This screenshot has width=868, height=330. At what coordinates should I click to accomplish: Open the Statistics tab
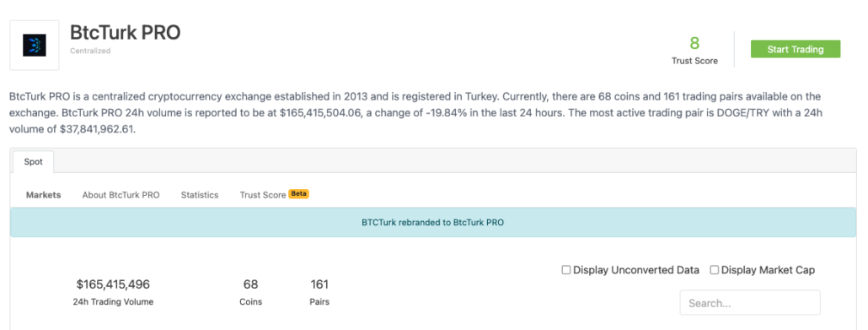(199, 195)
